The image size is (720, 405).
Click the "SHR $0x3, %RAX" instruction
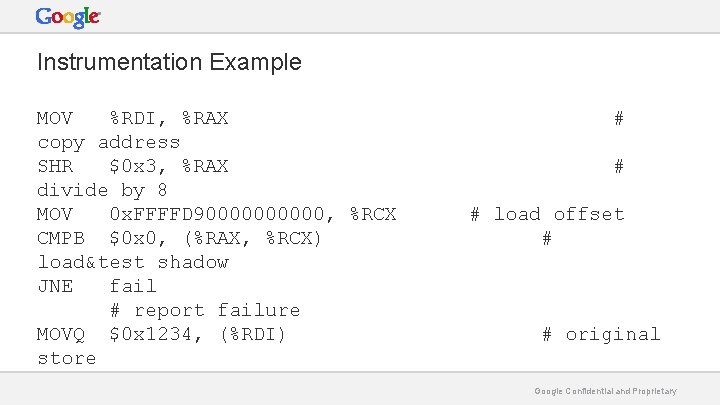point(133,166)
